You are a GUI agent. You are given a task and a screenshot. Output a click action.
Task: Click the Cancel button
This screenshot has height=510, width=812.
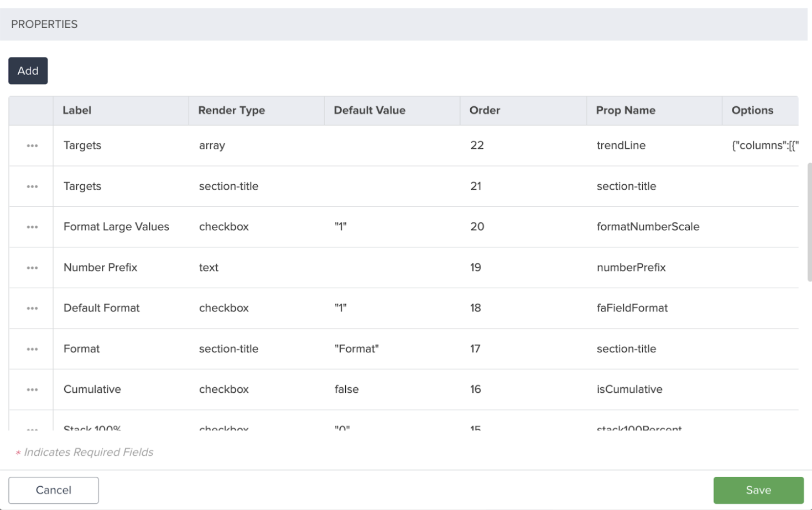tap(54, 490)
